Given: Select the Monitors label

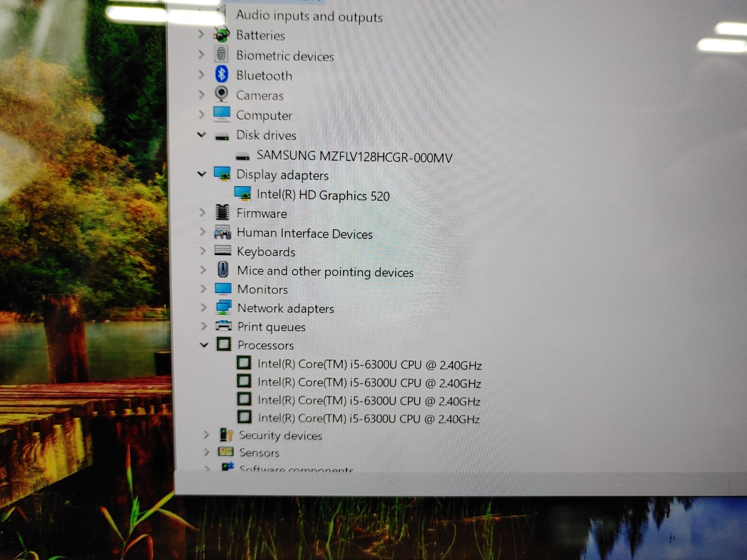Looking at the screenshot, I should pos(262,289).
